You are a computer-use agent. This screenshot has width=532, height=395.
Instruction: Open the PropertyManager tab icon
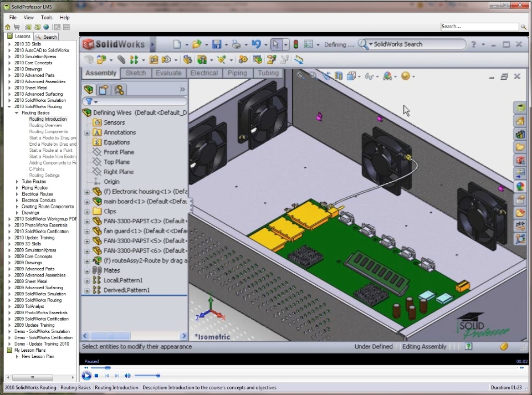click(104, 90)
